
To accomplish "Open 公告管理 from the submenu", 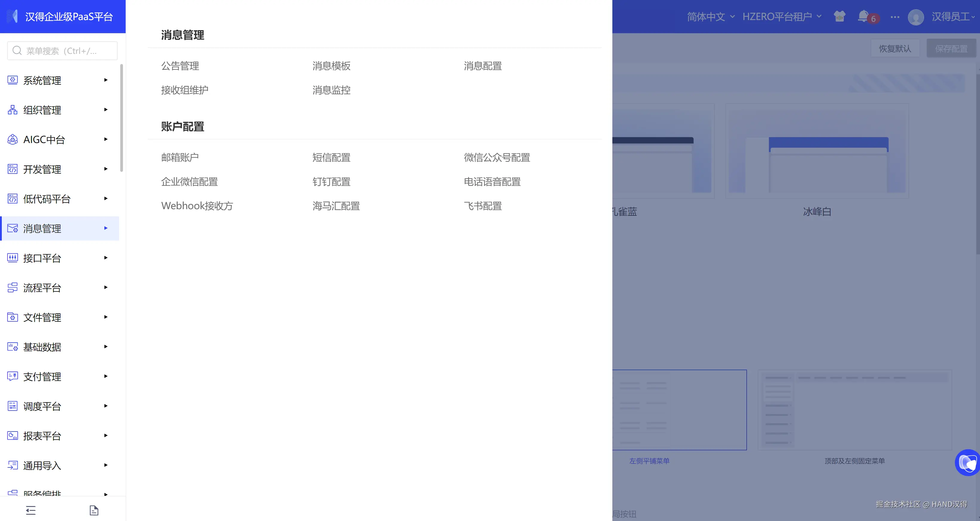I will [180, 66].
